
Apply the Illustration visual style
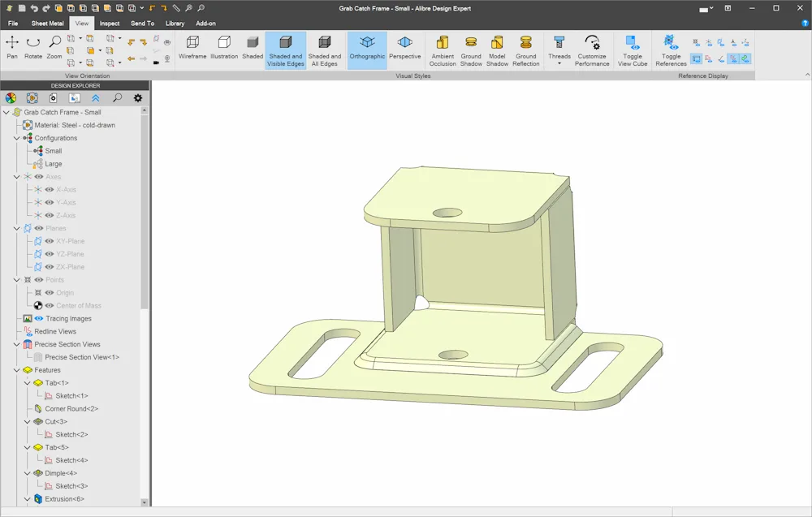pyautogui.click(x=224, y=48)
